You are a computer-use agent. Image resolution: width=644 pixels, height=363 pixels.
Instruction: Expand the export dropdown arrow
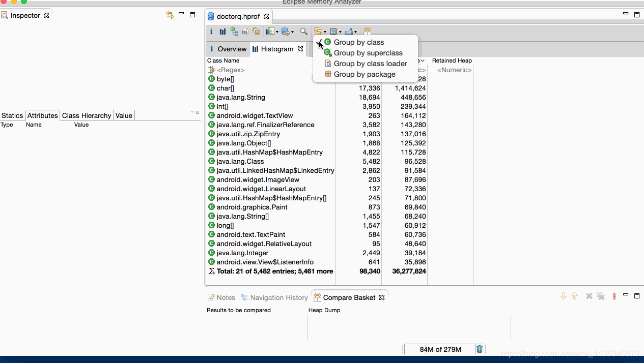click(355, 32)
